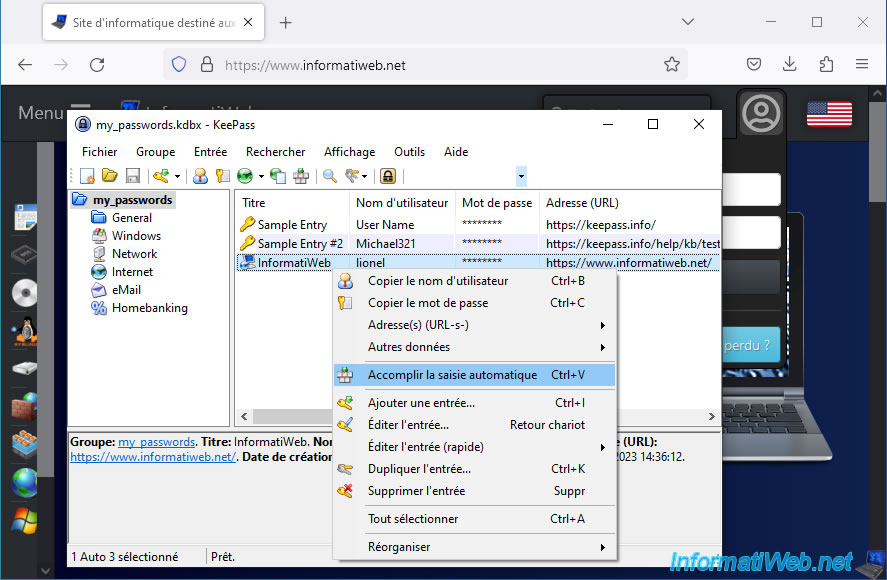Screen dimensions: 887x580
Task: Select the my_passwords root group
Action: click(132, 200)
